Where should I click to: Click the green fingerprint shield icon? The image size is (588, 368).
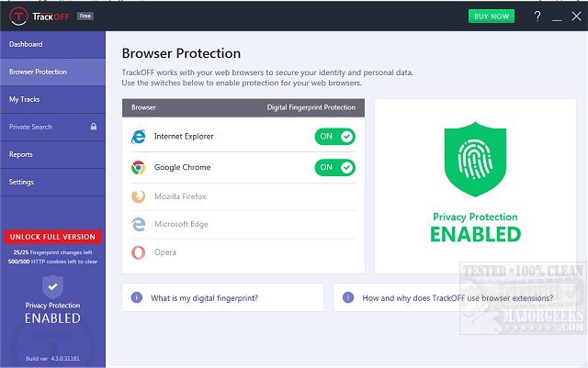click(x=475, y=159)
